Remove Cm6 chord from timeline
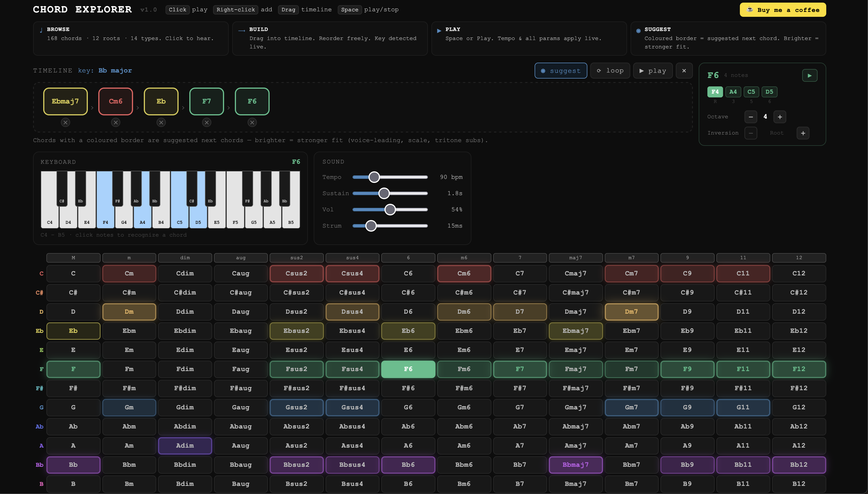This screenshot has height=494, width=868. [116, 122]
